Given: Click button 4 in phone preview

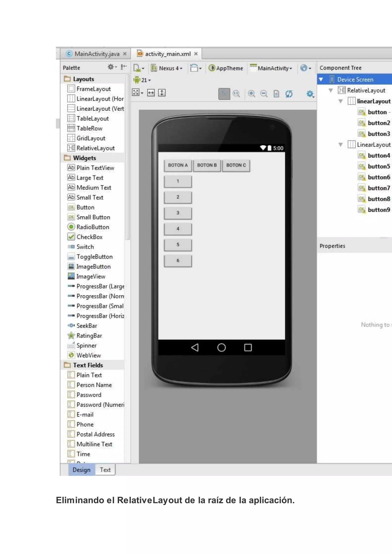Looking at the screenshot, I should [178, 229].
